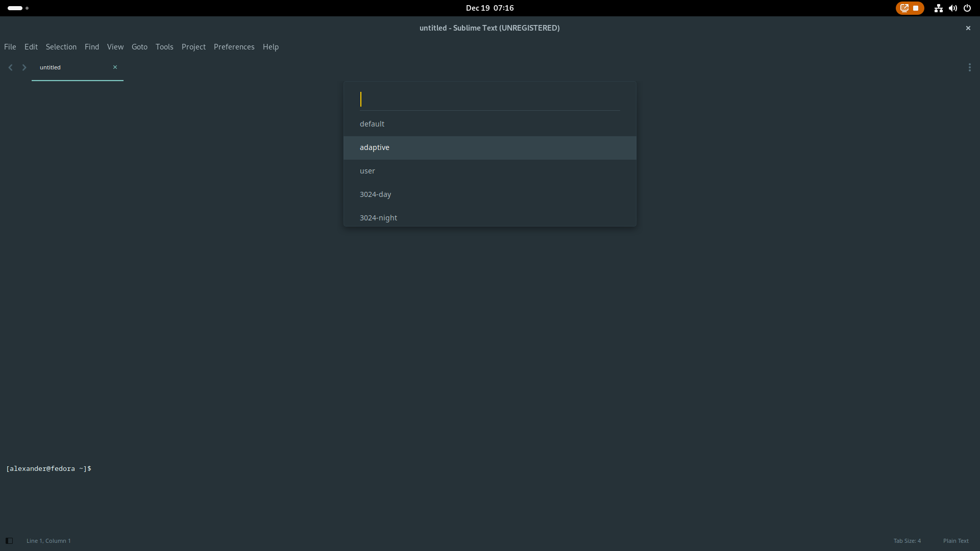Click the Tab Size: 4 indicator
The width and height of the screenshot is (980, 551).
[x=908, y=541]
